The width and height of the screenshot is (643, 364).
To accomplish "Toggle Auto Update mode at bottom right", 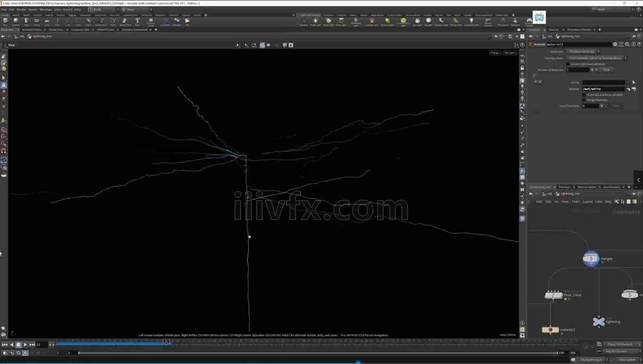I will 627,360.
